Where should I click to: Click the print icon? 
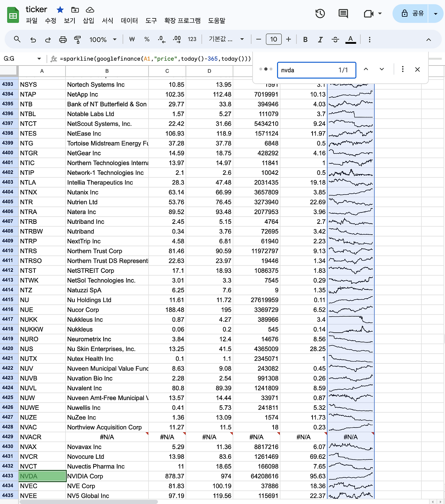point(63,40)
